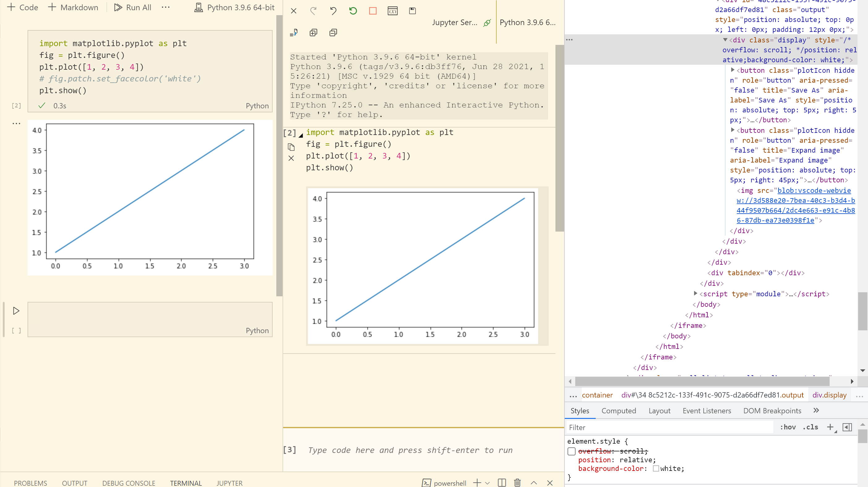Switch to the Computed tab
This screenshot has height=487, width=868.
tap(619, 411)
